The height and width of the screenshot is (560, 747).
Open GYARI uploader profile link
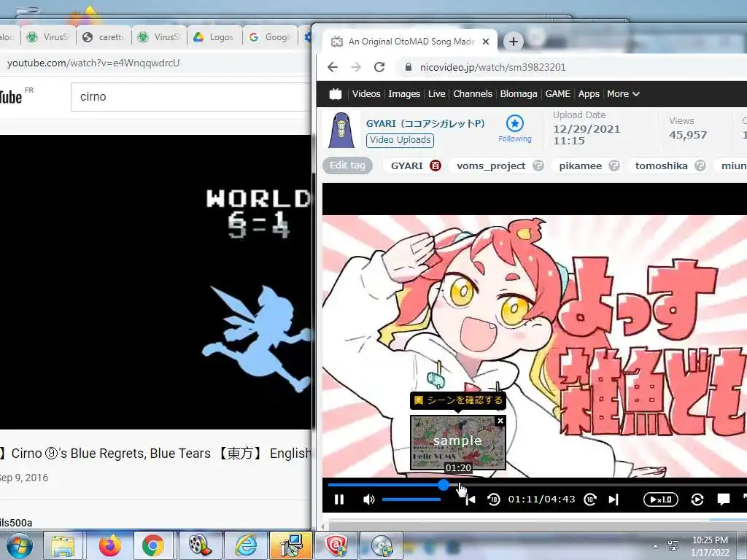tap(425, 124)
